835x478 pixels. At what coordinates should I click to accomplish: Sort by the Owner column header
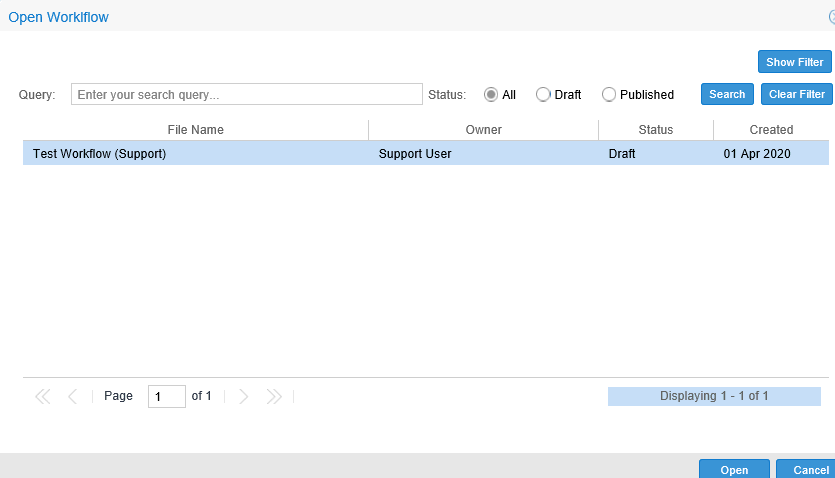coord(483,130)
